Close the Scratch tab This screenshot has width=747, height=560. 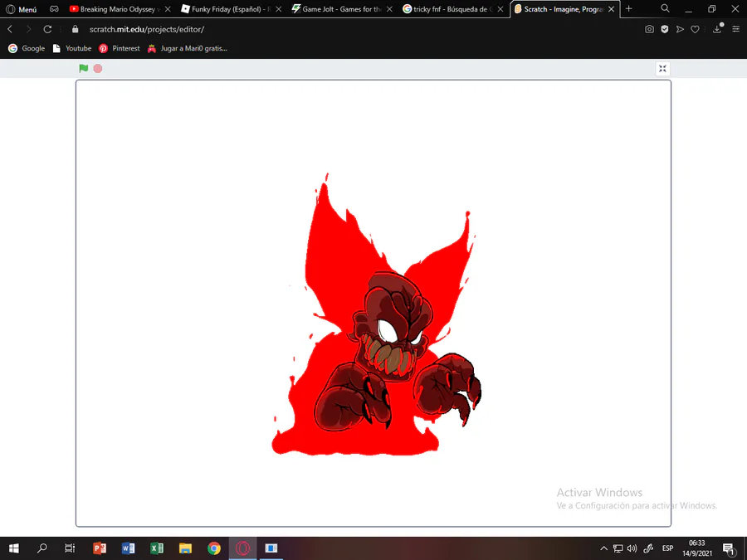click(611, 9)
